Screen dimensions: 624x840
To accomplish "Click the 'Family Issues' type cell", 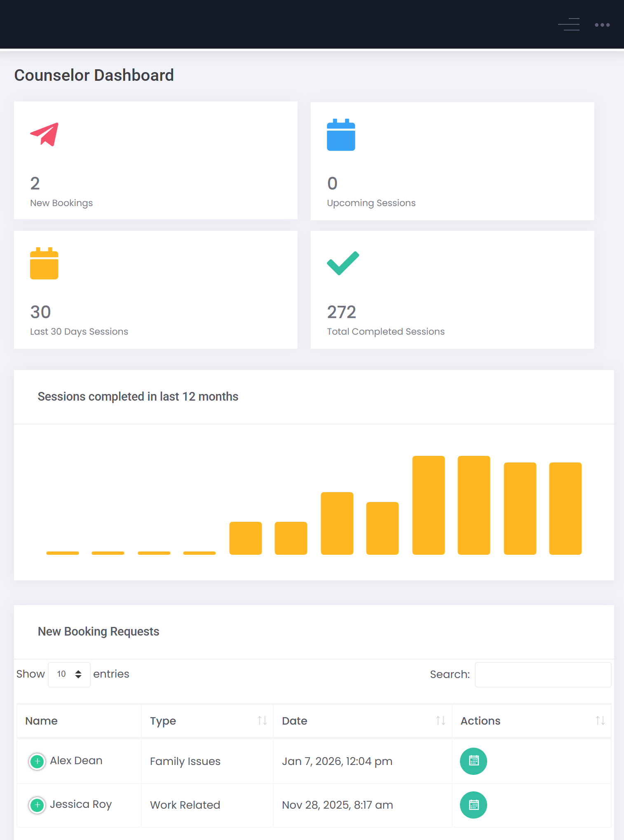I will coord(185,761).
